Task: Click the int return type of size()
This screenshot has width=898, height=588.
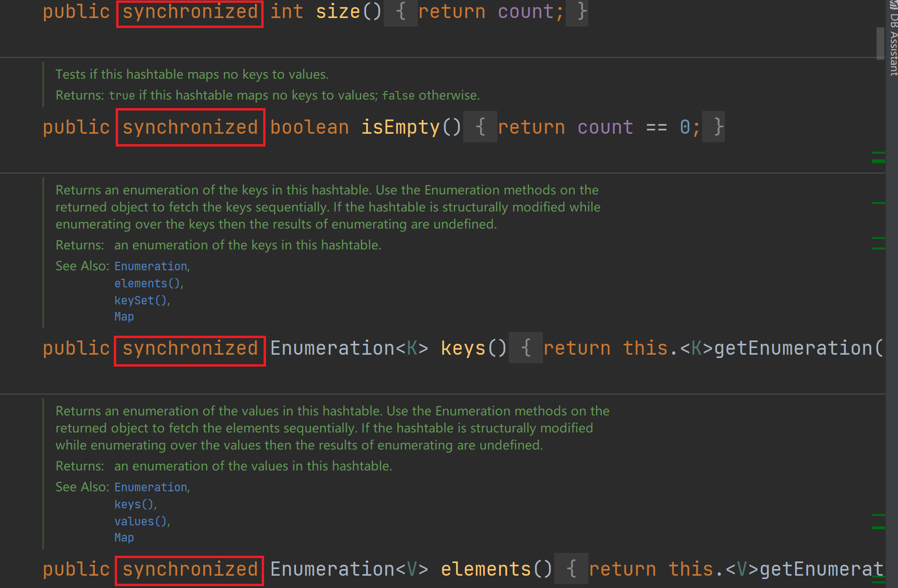Action: pos(287,12)
